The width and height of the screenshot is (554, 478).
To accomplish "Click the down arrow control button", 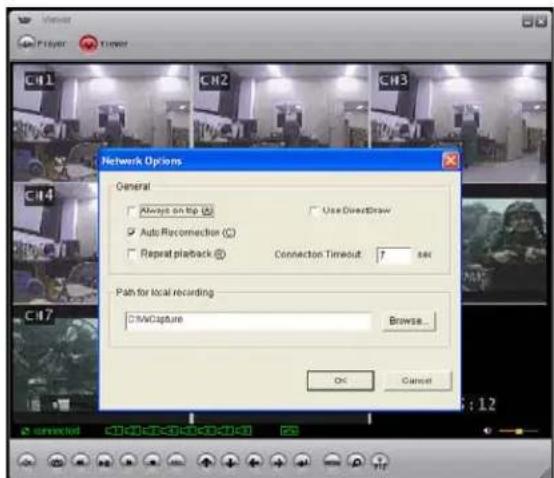I will tap(230, 461).
